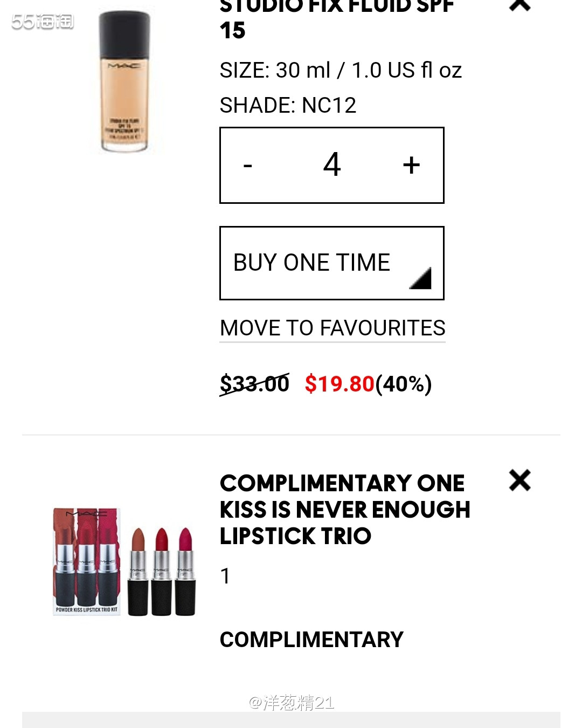Remove Studio Fix Fluid from the cart

pos(519,4)
